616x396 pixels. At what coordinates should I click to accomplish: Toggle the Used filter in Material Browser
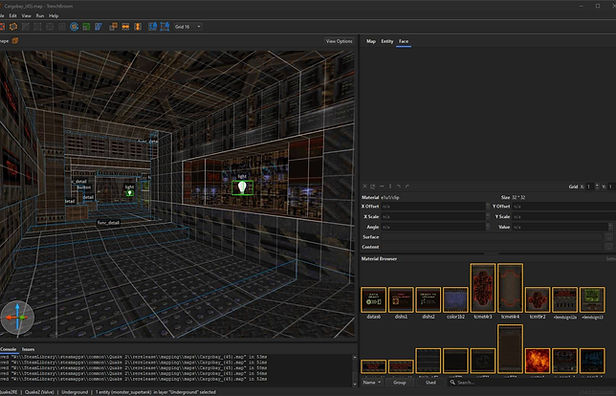(x=431, y=382)
